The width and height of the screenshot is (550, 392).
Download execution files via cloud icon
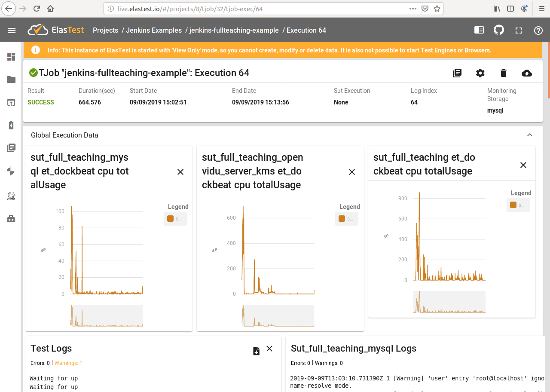[526, 73]
